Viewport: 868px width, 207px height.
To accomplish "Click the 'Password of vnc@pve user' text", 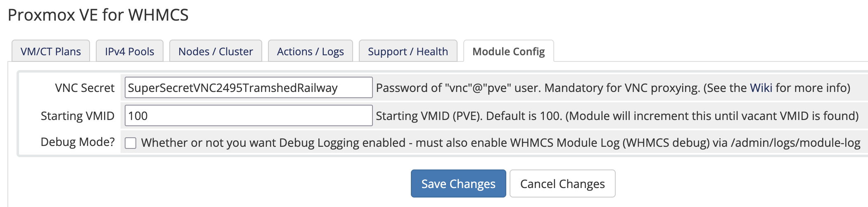I will click(458, 88).
